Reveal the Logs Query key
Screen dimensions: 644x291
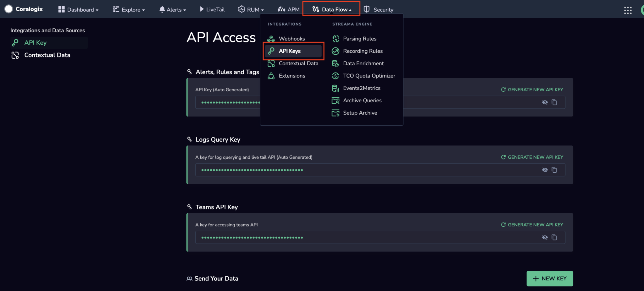tap(545, 170)
